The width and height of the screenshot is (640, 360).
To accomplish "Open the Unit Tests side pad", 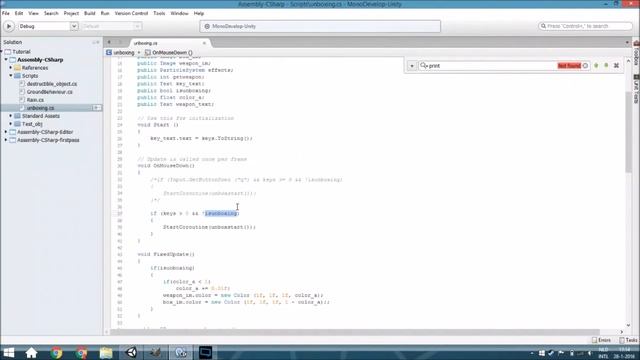I will pos(636,88).
